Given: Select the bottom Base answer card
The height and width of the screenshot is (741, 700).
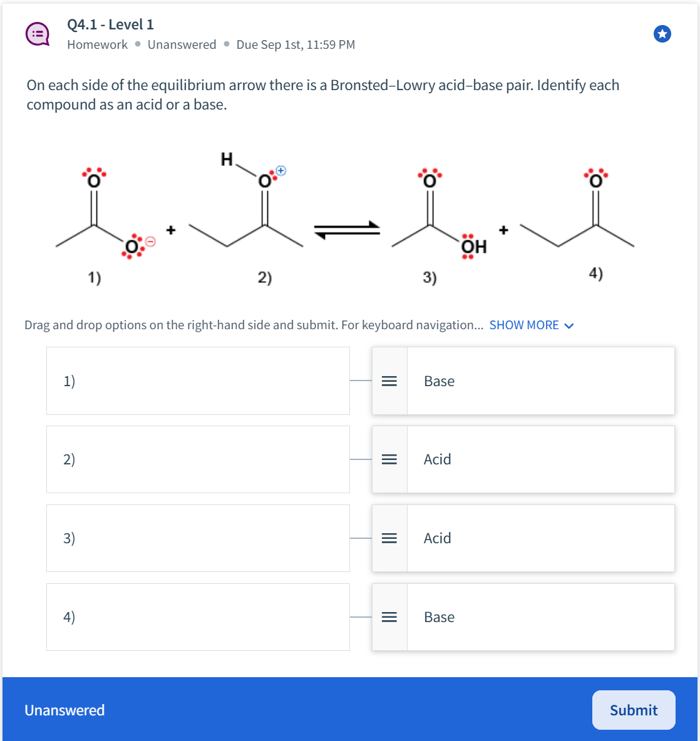Looking at the screenshot, I should click(x=541, y=617).
